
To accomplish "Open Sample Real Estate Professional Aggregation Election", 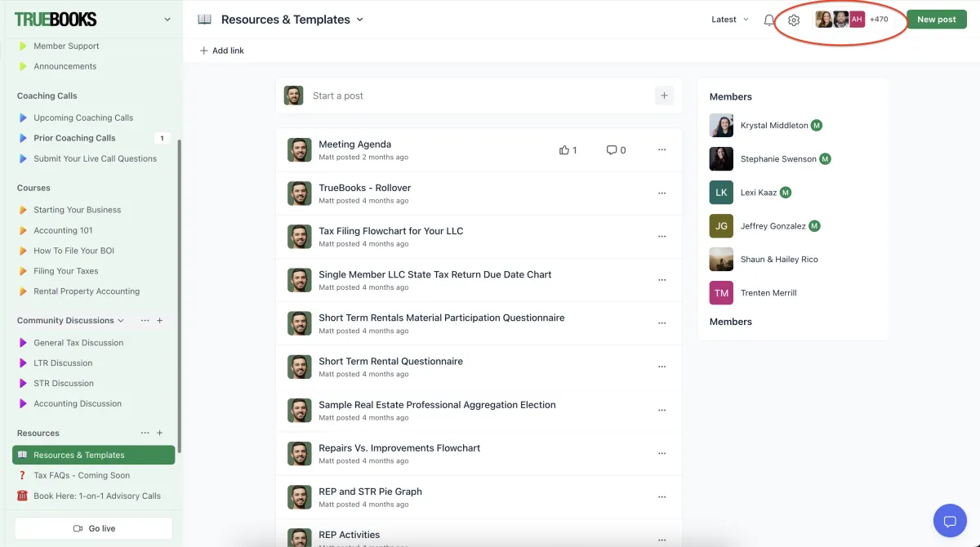I will pyautogui.click(x=437, y=405).
